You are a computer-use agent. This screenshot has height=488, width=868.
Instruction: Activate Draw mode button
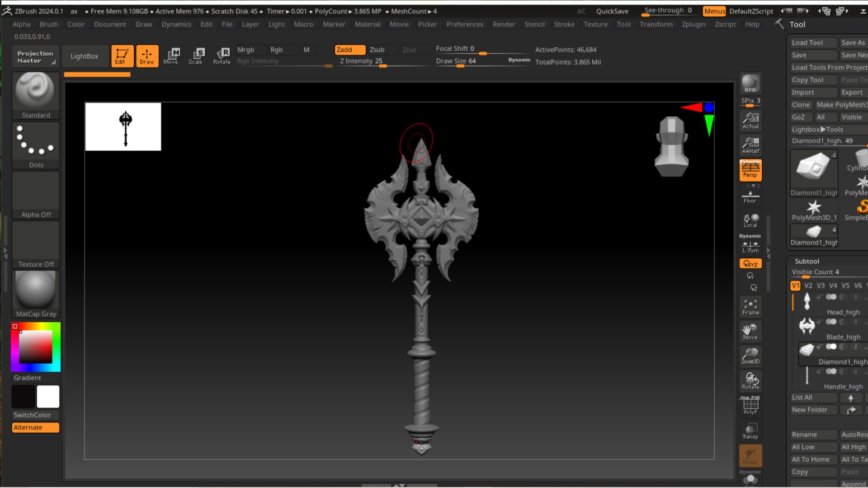coord(147,56)
